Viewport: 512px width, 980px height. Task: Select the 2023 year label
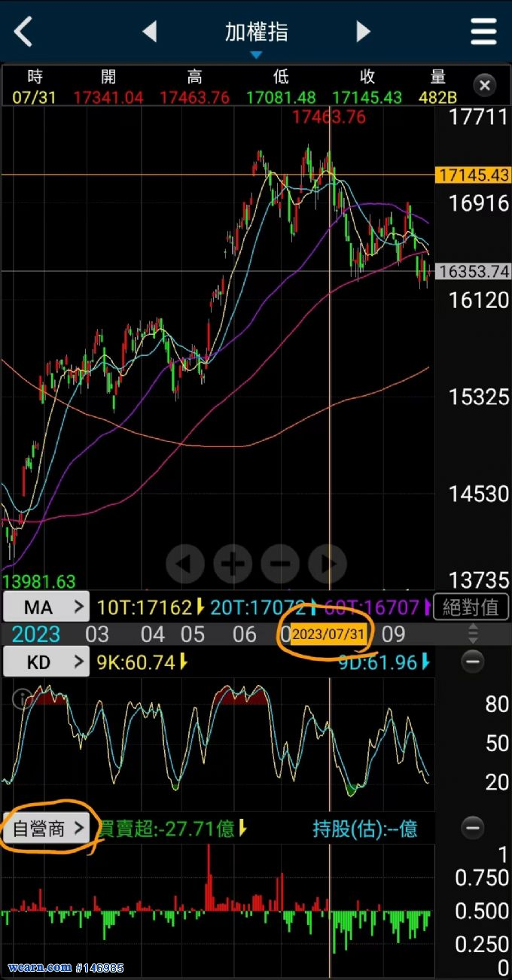tap(35, 634)
